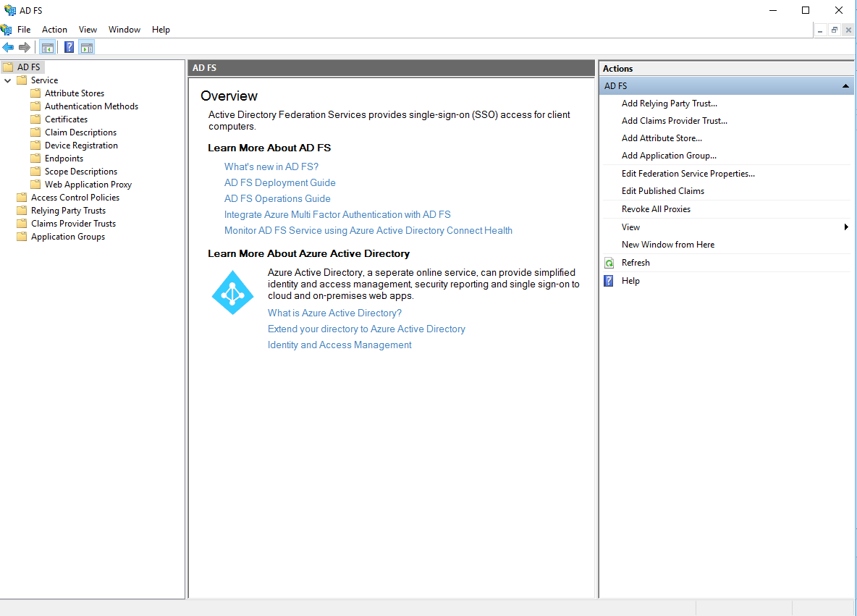
Task: Choose Add Relying Party Trust action
Action: coord(669,104)
